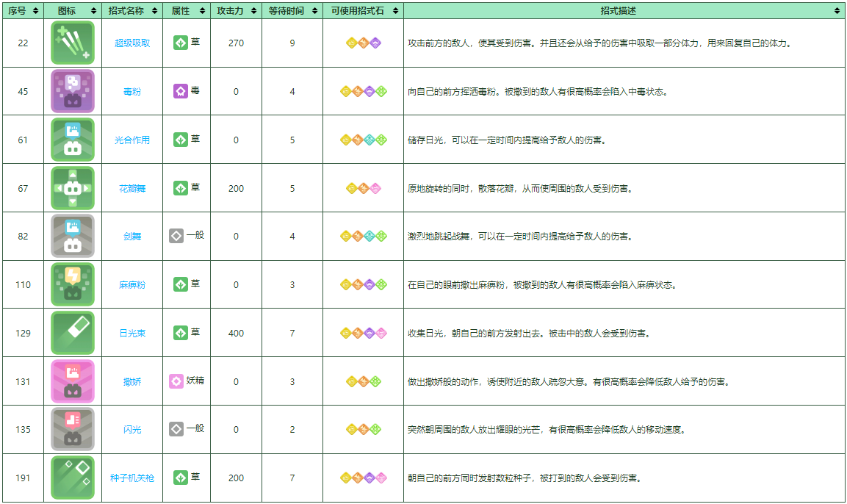The height and width of the screenshot is (504, 847).
Task: Click the wait time value 9
Action: [292, 43]
